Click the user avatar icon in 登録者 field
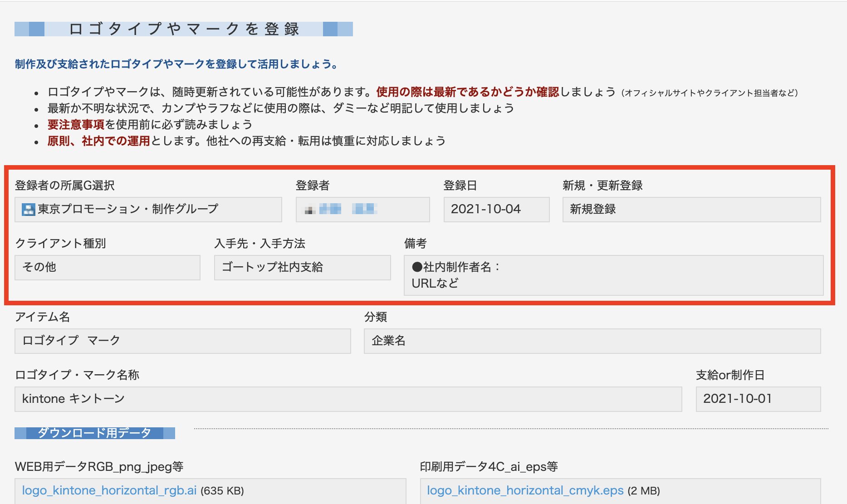847x504 pixels. [x=310, y=210]
